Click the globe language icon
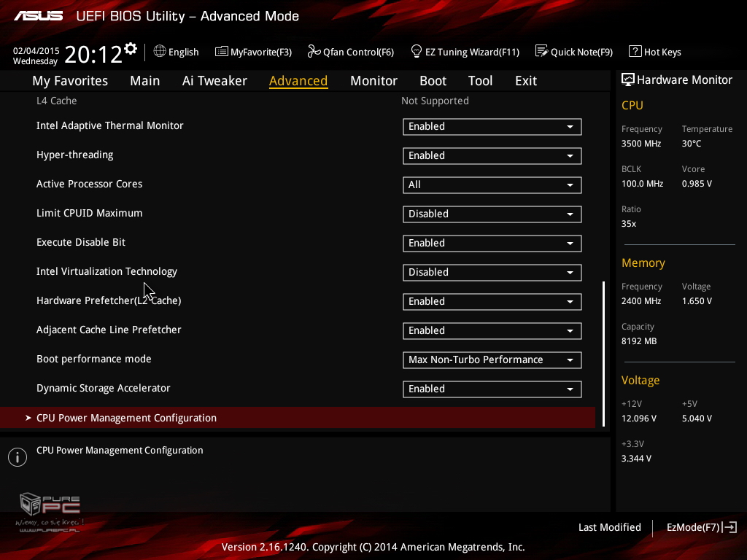747x560 pixels. [160, 51]
